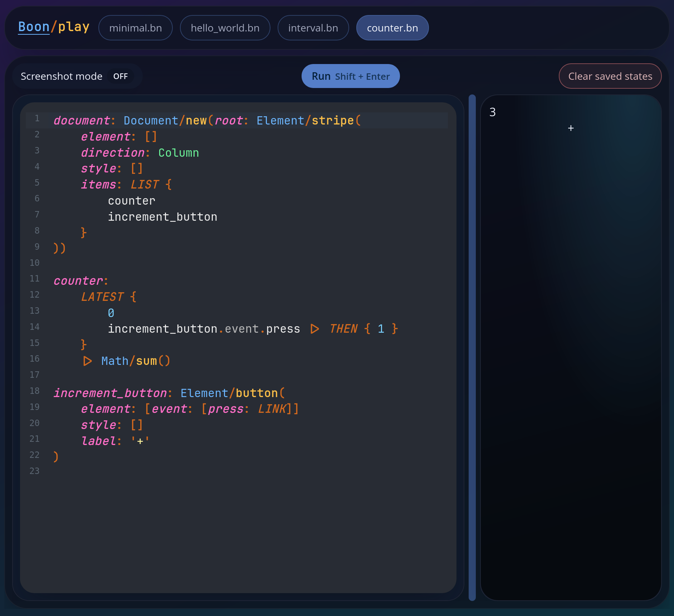Open the minimal.bn example tab
The image size is (674, 616).
click(135, 28)
